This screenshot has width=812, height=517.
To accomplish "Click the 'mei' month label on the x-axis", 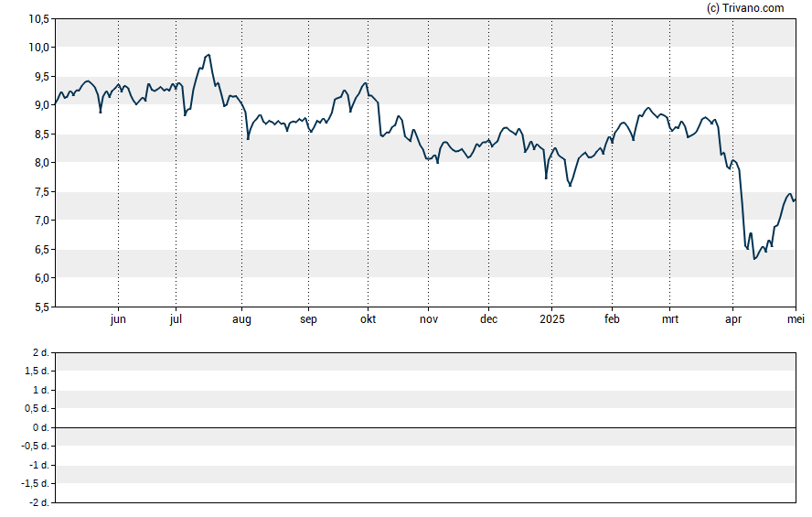I will coord(796,319).
